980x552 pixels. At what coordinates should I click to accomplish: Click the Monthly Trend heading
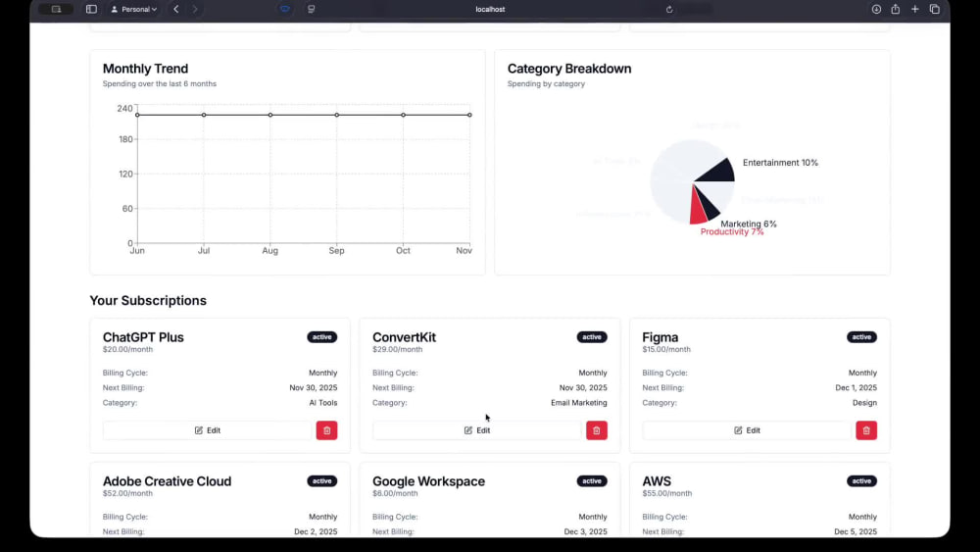click(145, 69)
